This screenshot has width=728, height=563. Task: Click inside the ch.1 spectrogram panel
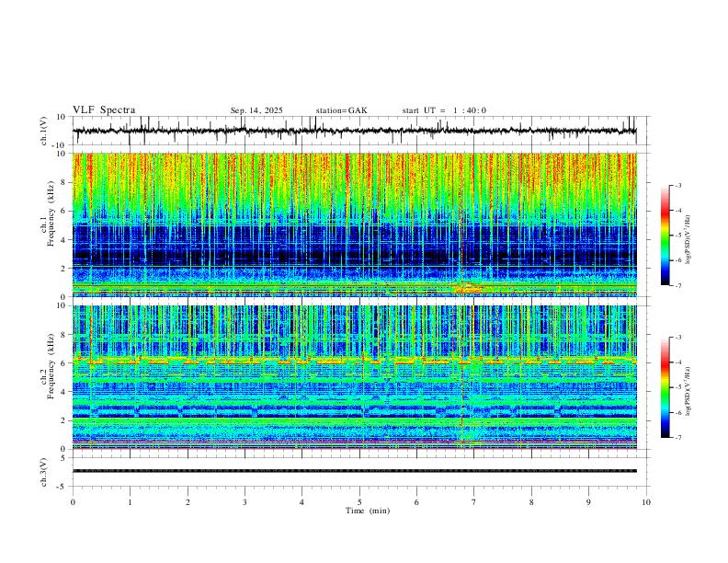[x=354, y=224]
